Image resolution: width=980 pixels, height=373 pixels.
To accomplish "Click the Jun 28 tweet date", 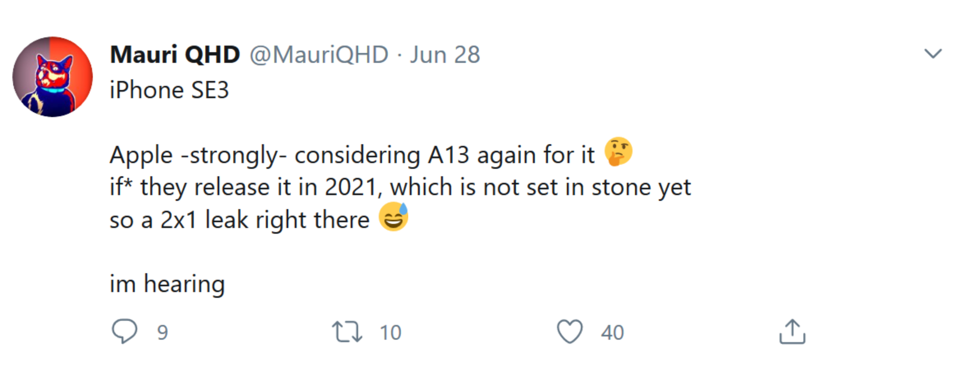I will pyautogui.click(x=445, y=55).
